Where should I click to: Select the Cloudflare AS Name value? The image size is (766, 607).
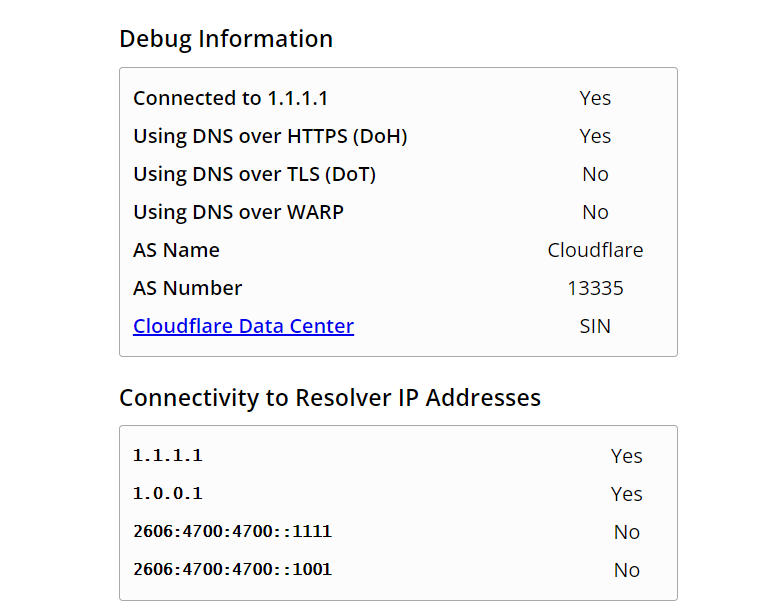[x=595, y=250]
